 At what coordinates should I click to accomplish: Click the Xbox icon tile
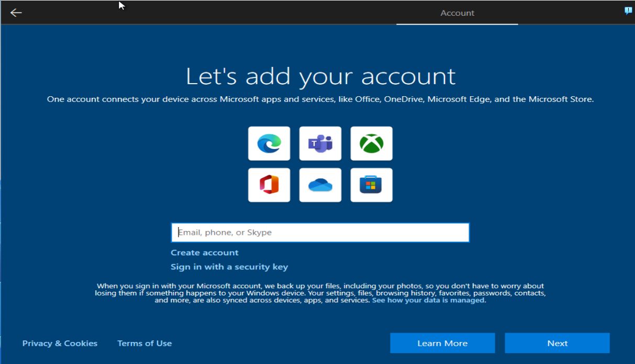click(x=371, y=143)
